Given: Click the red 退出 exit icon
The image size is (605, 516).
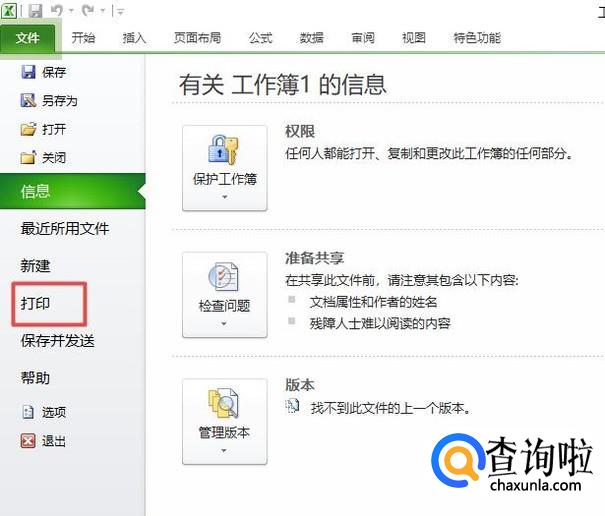Looking at the screenshot, I should 28,440.
